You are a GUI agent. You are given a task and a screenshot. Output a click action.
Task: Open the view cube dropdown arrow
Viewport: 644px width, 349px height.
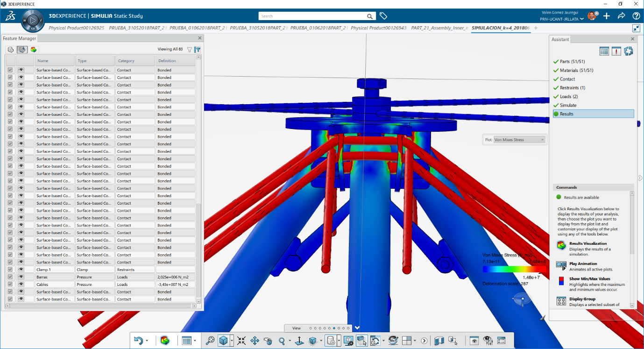pos(232,341)
